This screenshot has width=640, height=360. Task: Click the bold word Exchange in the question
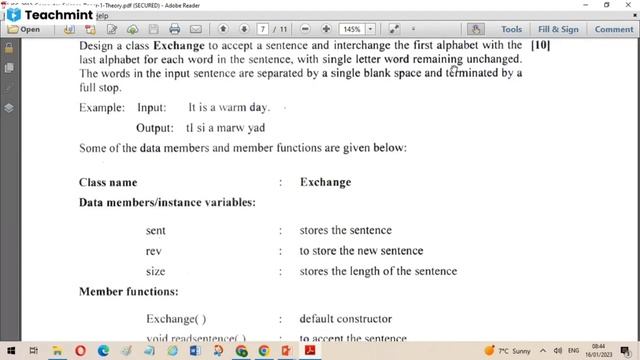click(179, 45)
